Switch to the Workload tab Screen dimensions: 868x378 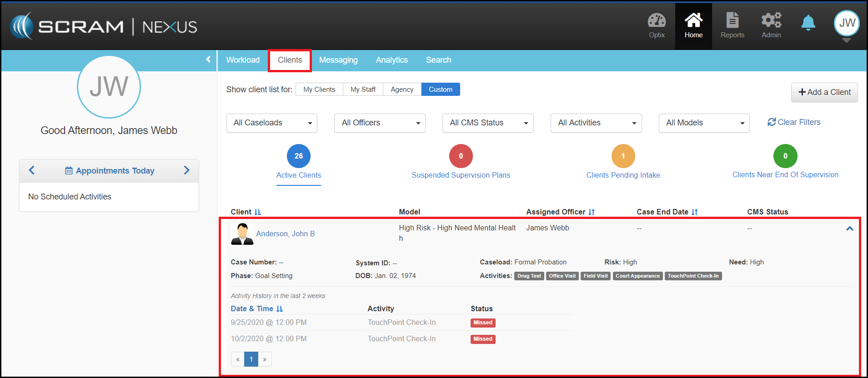[x=243, y=60]
